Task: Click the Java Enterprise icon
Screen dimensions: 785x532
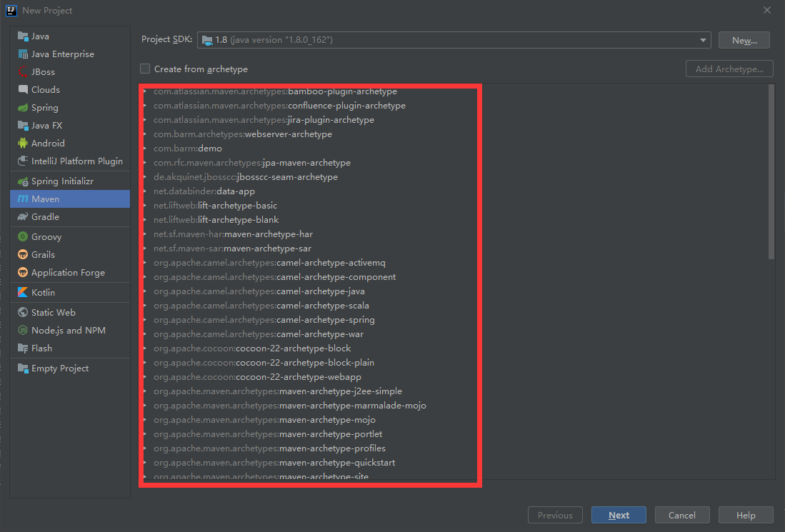Action: click(x=23, y=54)
